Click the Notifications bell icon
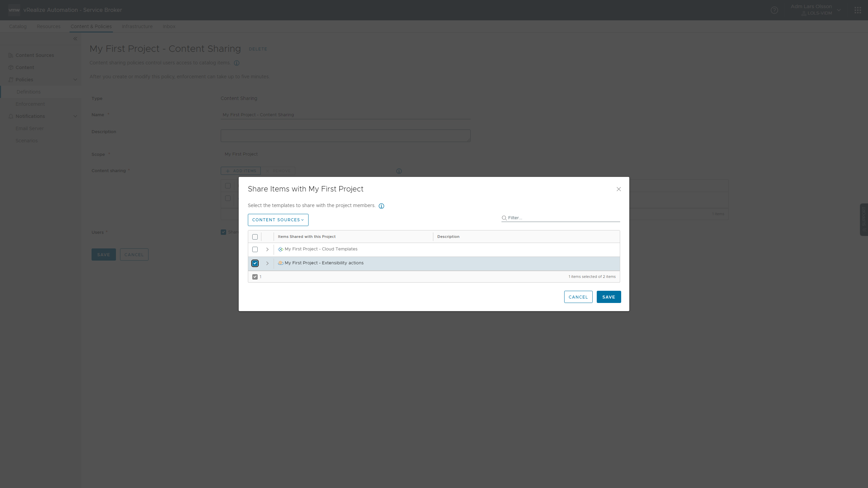Image resolution: width=868 pixels, height=488 pixels. tap(11, 116)
